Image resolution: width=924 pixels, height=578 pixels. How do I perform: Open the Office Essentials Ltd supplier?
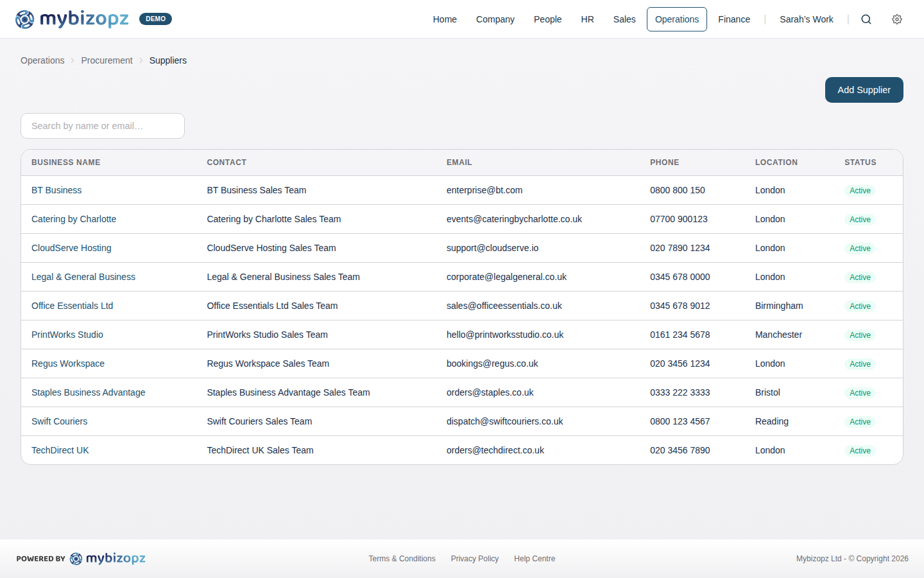(x=73, y=306)
